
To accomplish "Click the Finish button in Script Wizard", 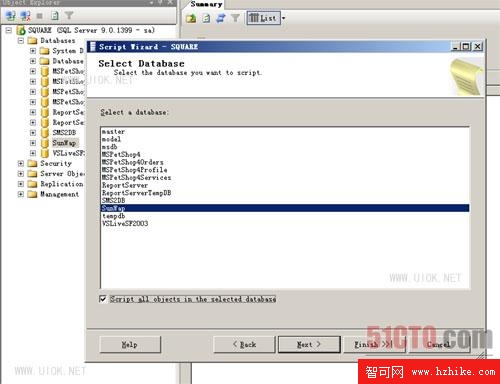I will tap(374, 344).
